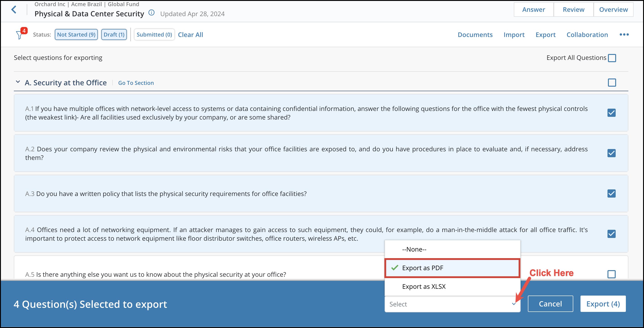This screenshot has height=328, width=644.
Task: Open the Documents link
Action: point(475,35)
